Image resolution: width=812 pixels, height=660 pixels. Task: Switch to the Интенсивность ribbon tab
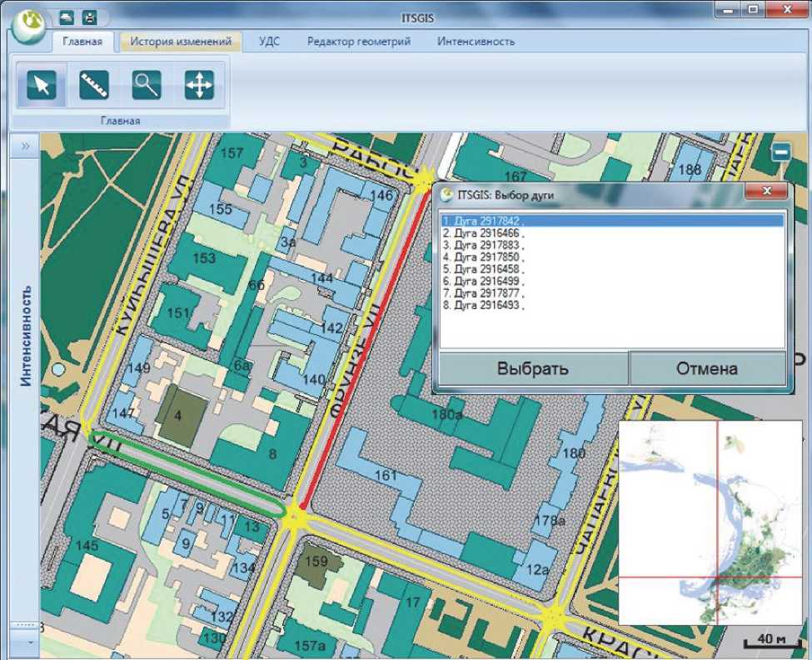[x=476, y=42]
